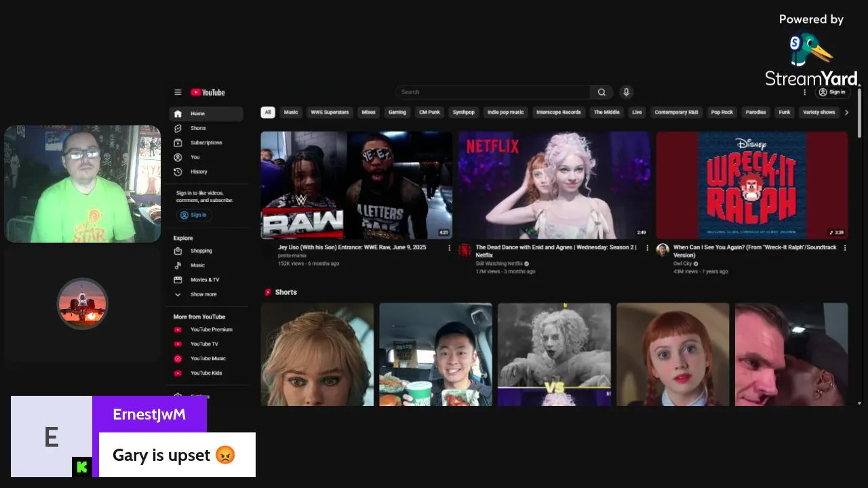Open the Jey Uso Entrance video title

click(352, 247)
